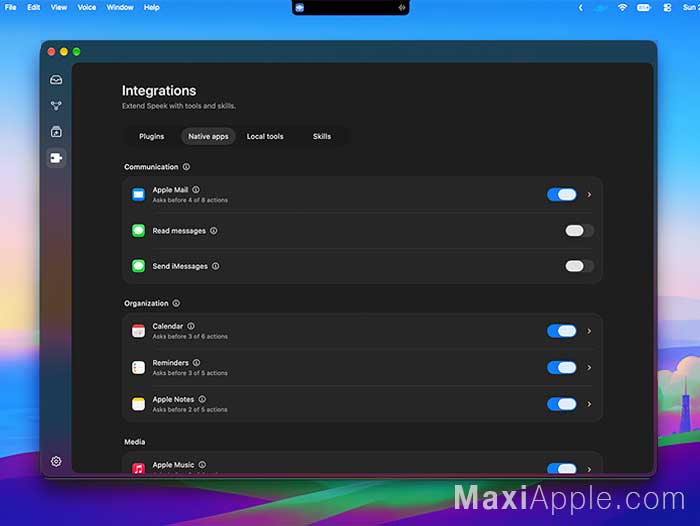700x526 pixels.
Task: Open the Window menu
Action: coord(120,7)
